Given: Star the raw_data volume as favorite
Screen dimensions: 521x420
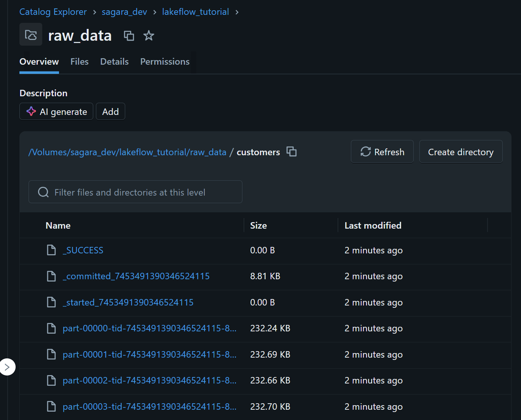Looking at the screenshot, I should (x=148, y=36).
